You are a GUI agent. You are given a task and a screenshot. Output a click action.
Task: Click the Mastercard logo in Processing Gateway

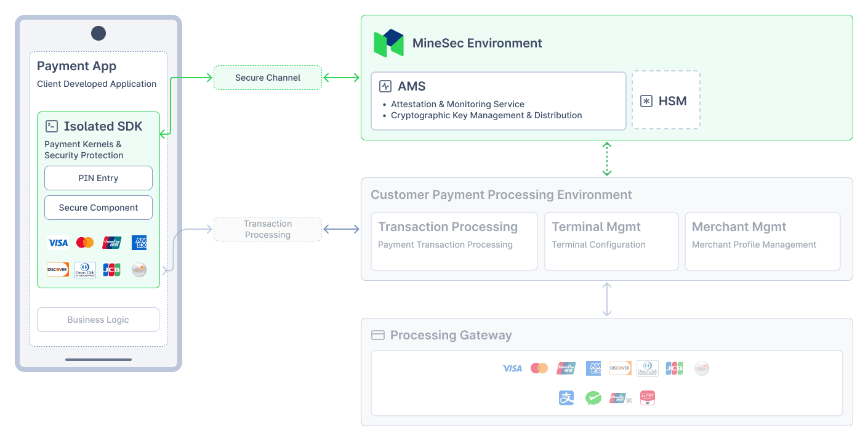[x=539, y=368]
